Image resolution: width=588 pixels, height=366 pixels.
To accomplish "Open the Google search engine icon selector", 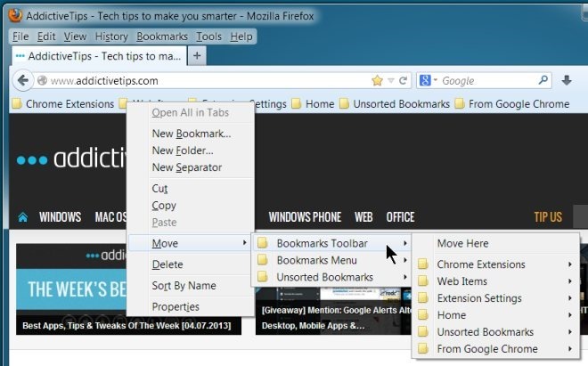I will pyautogui.click(x=428, y=80).
